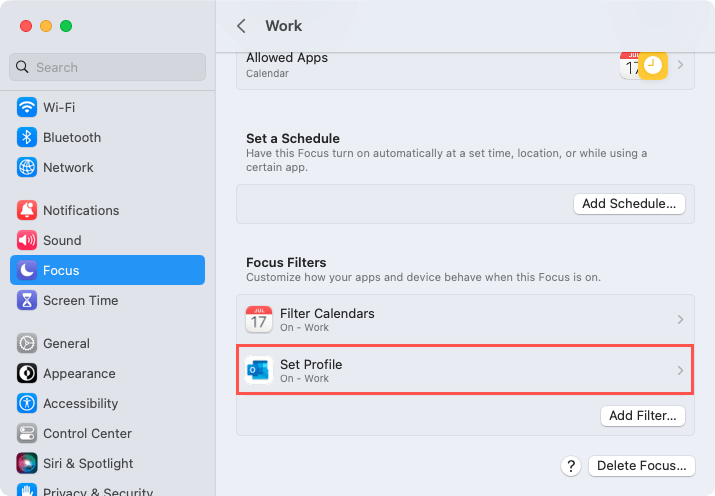The image size is (715, 496).
Task: Click the Sound speaker icon
Action: coord(27,240)
